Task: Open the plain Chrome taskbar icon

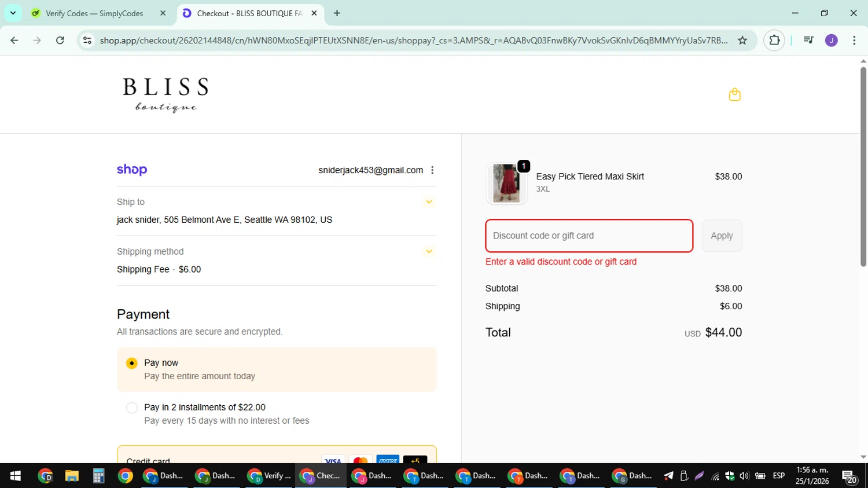Action: [x=126, y=476]
